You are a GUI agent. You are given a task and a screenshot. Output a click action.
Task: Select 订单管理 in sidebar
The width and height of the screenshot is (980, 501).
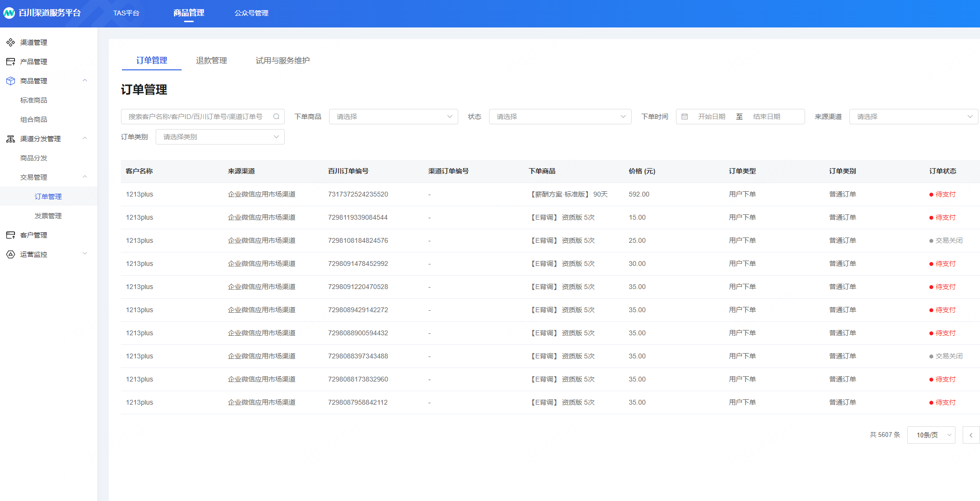coord(48,197)
